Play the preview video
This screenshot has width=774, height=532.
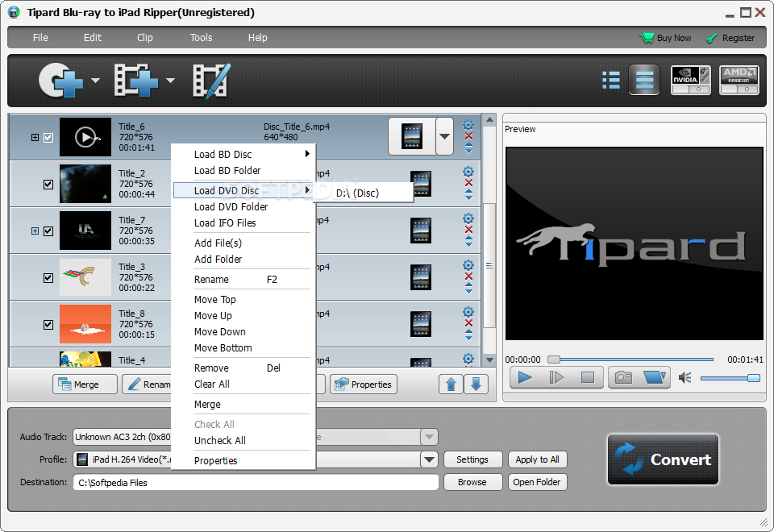click(x=525, y=377)
